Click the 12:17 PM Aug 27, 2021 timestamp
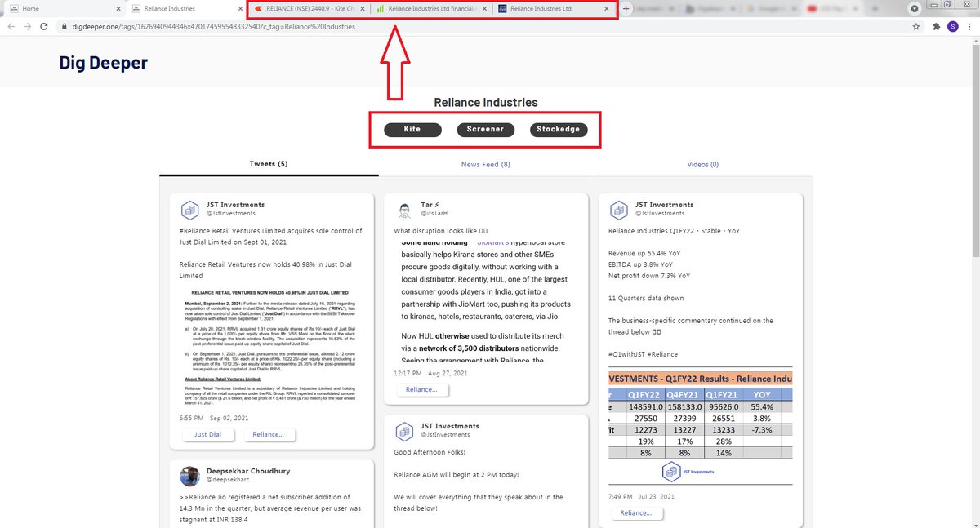This screenshot has width=980, height=528. [433, 373]
